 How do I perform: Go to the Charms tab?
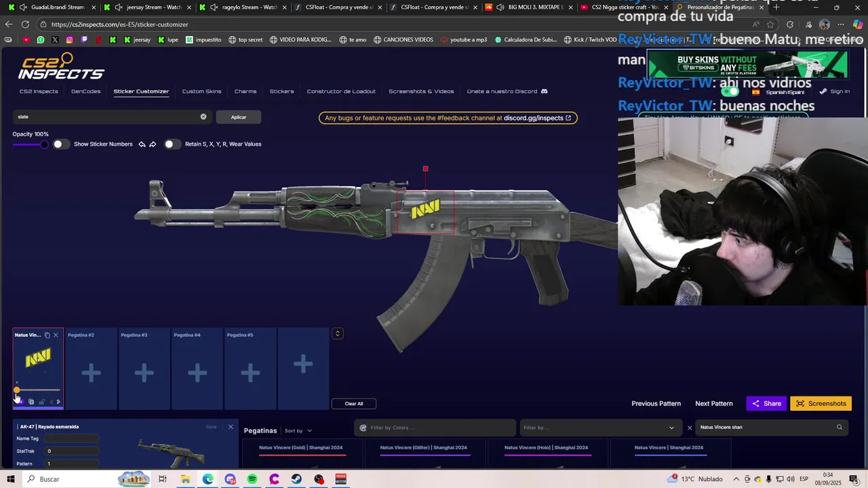click(245, 91)
